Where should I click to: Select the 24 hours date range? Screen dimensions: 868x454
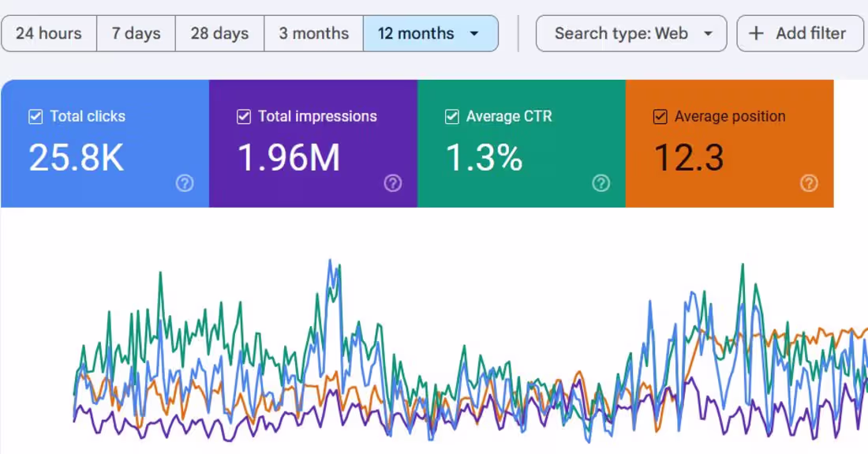coord(49,33)
